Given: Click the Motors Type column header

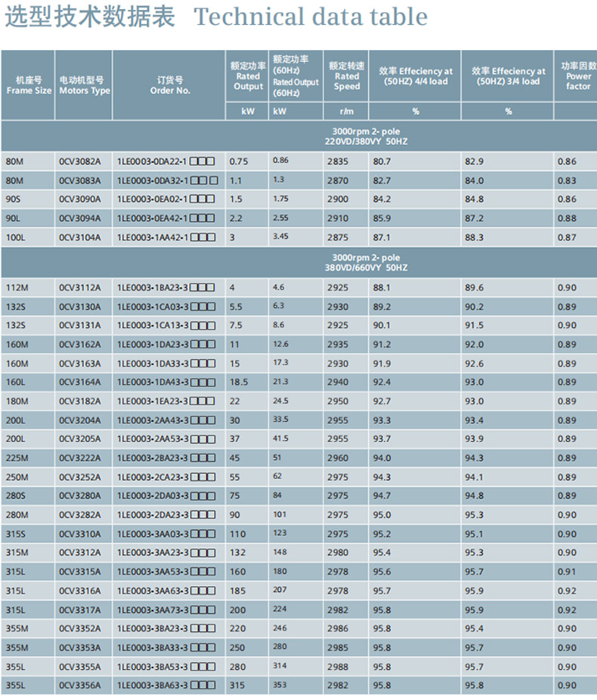Looking at the screenshot, I should [x=84, y=85].
